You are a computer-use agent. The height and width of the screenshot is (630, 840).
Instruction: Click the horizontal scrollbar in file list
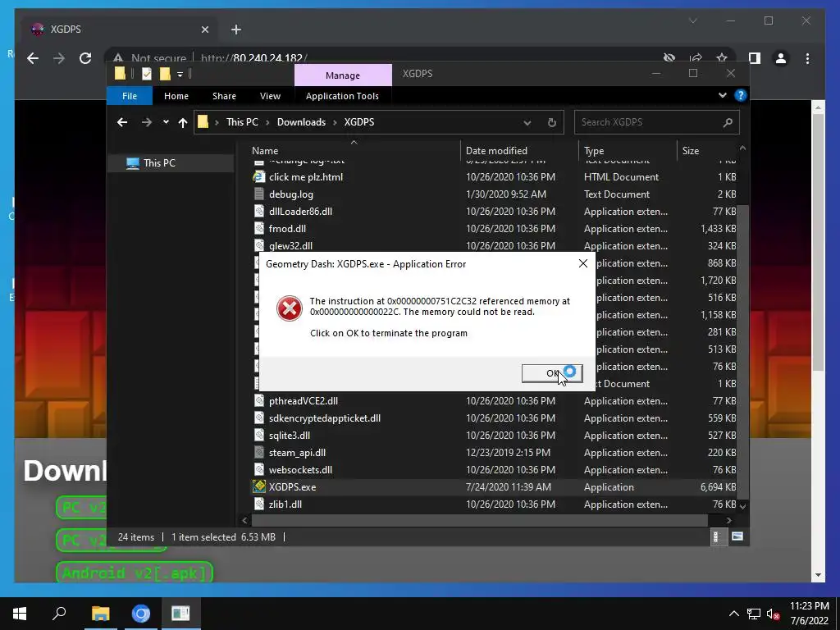(x=479, y=520)
